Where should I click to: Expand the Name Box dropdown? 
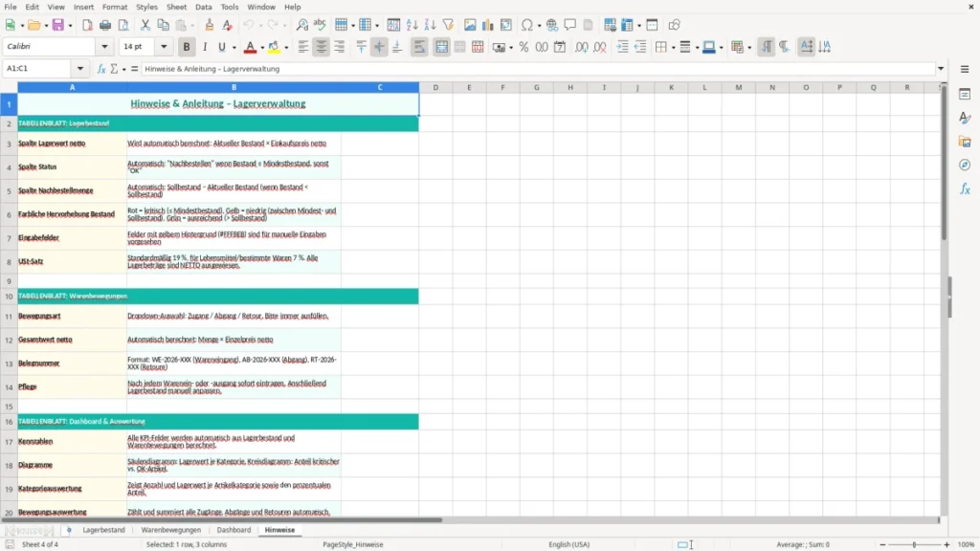tap(80, 69)
